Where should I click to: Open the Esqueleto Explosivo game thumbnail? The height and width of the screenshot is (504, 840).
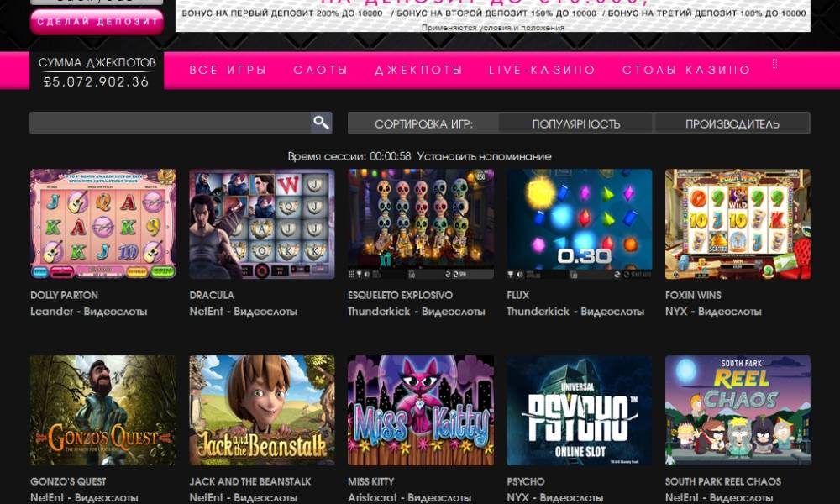click(421, 224)
